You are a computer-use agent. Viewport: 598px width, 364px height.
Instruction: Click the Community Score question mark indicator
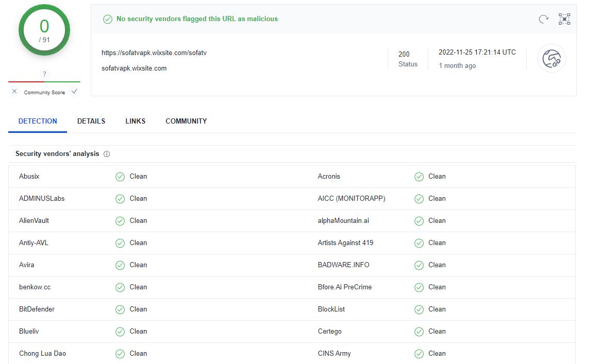pyautogui.click(x=44, y=74)
